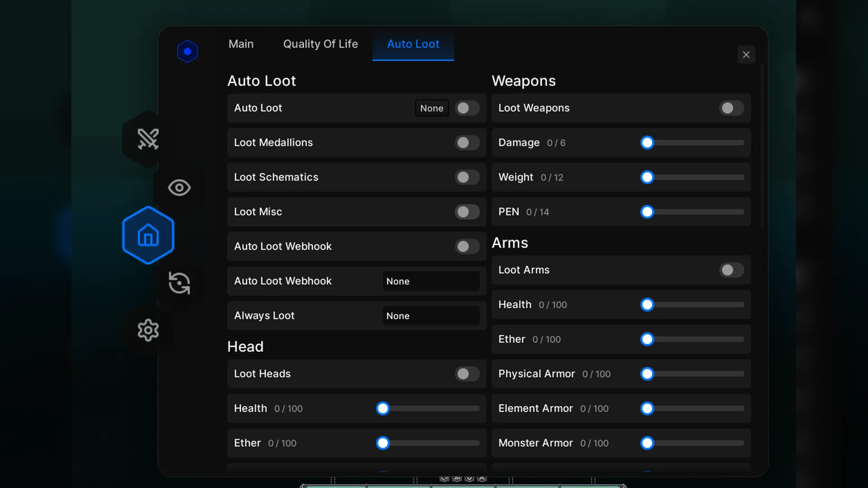The height and width of the screenshot is (488, 868).
Task: Click Auto Loot Webhook None field
Action: [x=430, y=281]
